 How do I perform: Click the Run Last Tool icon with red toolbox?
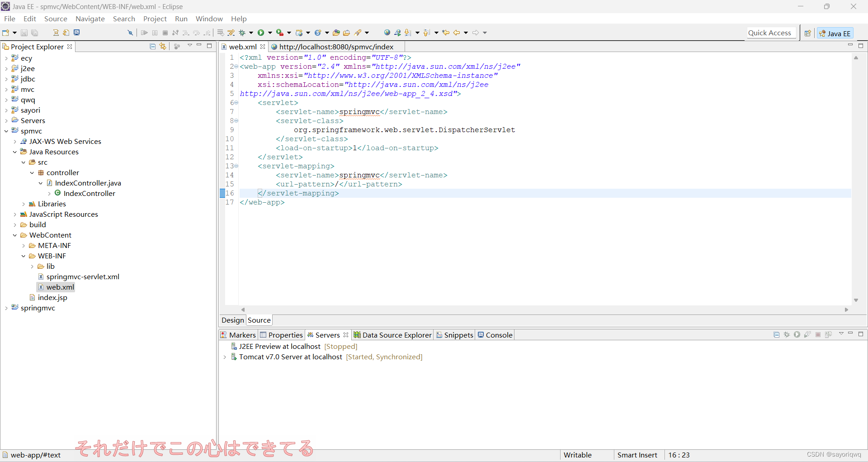[280, 33]
